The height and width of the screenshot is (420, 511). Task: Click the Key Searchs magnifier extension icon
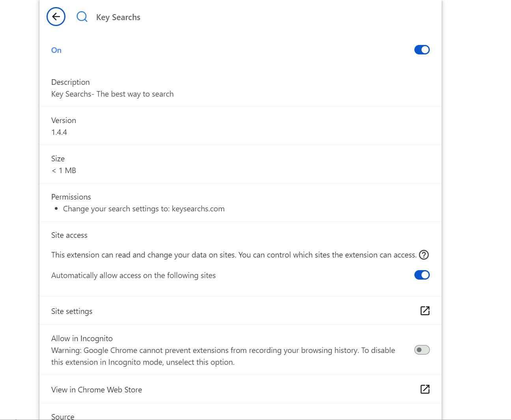click(x=82, y=17)
